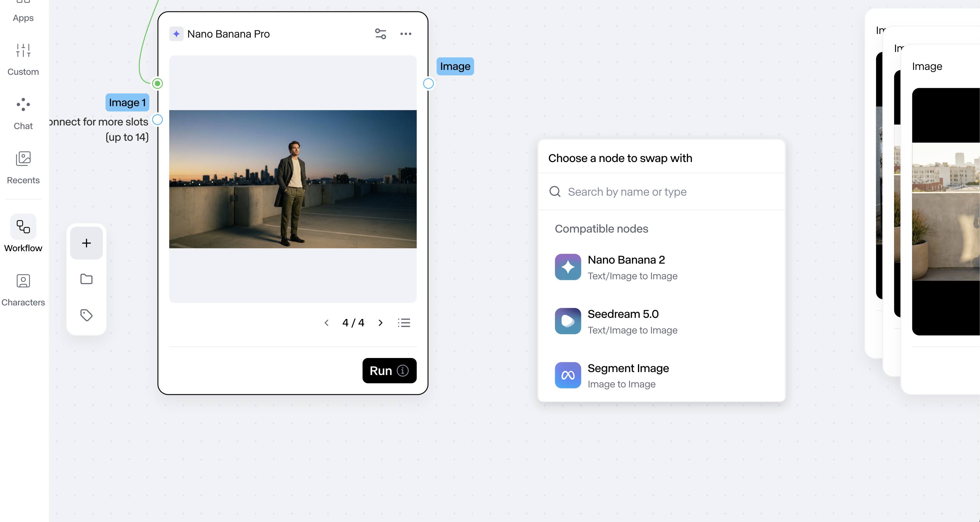
Task: Click the tag icon in floating toolbar
Action: coord(86,315)
